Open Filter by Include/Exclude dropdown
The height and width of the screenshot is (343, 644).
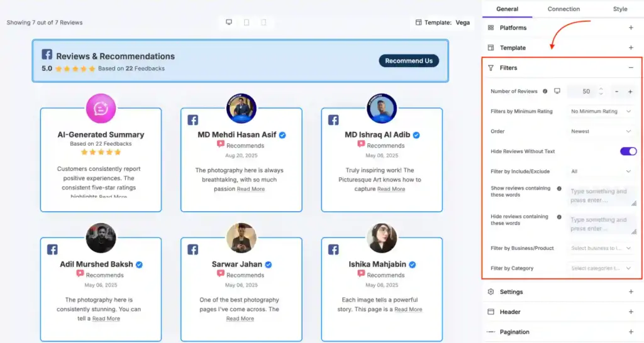(x=601, y=171)
